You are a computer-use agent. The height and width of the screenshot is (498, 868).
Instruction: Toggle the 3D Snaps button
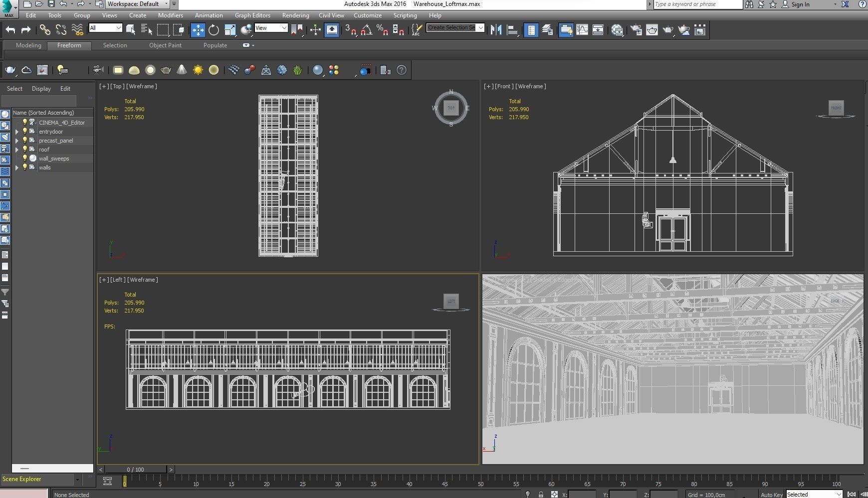point(350,30)
